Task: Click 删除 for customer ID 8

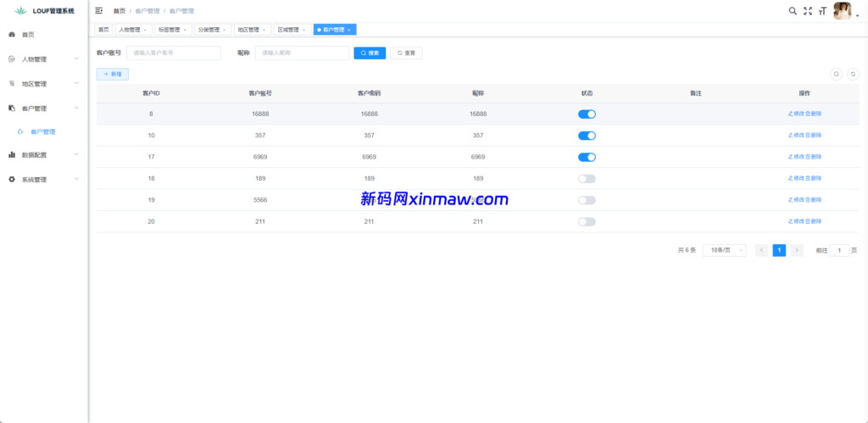Action: tap(813, 114)
